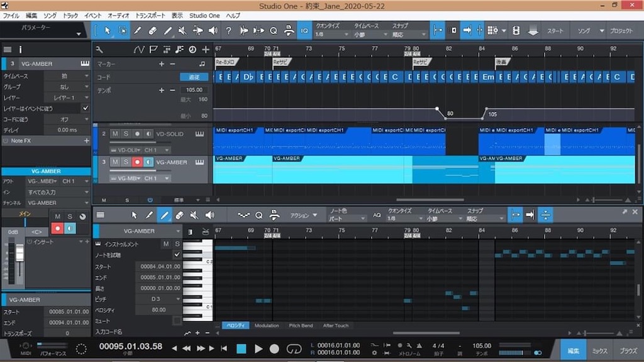This screenshot has height=362, width=644.
Task: Open the Layer 1 dropdown in inspector
Action: [x=67, y=97]
